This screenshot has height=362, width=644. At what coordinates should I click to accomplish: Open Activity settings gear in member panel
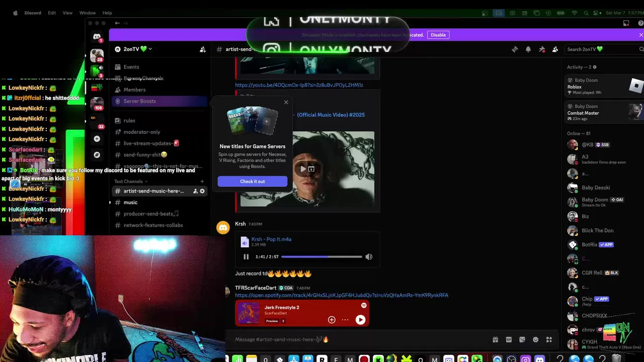pos(595,67)
